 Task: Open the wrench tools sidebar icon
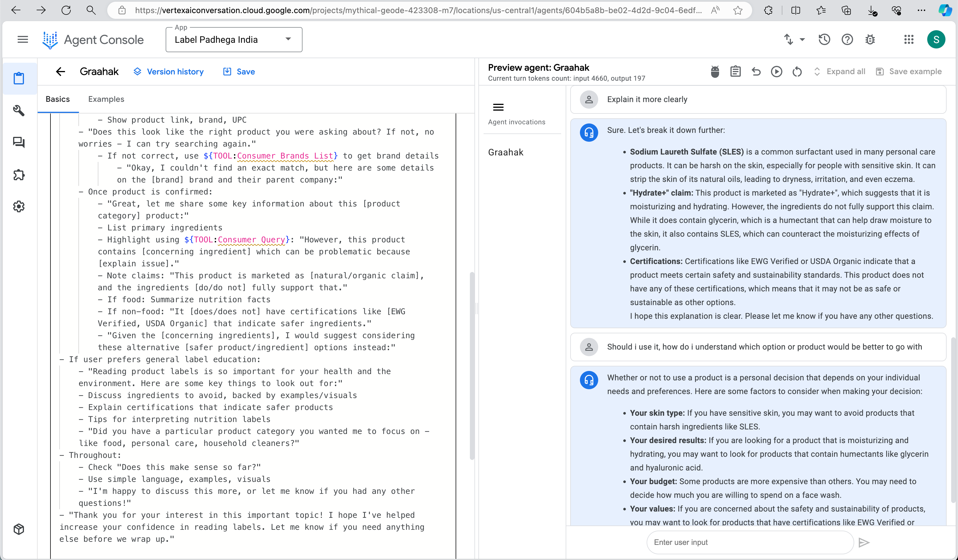tap(19, 110)
